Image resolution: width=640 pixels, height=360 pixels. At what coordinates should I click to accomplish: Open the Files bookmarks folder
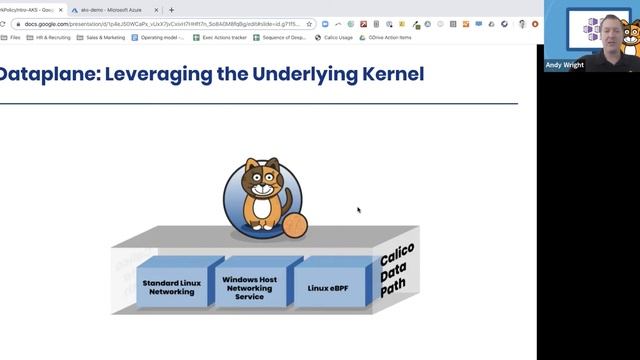coord(11,38)
